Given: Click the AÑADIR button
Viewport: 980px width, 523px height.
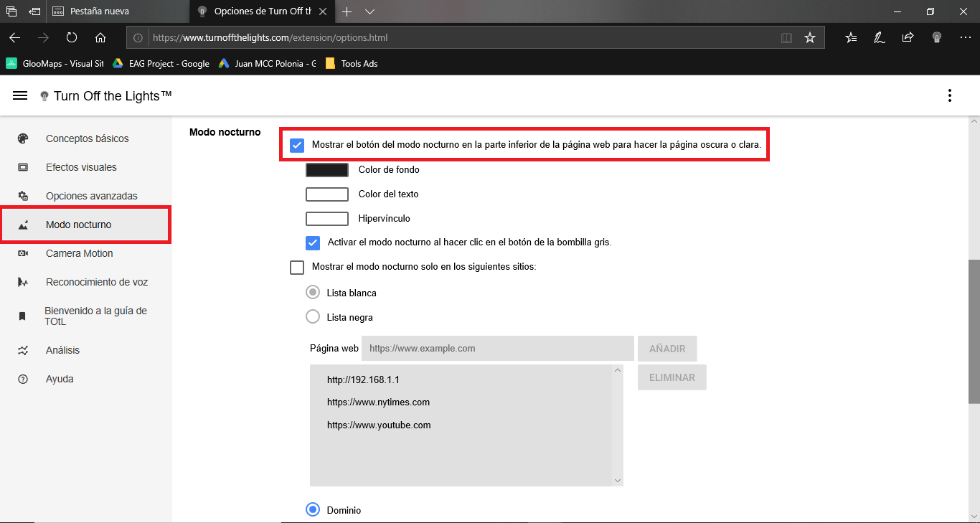Looking at the screenshot, I should 667,349.
